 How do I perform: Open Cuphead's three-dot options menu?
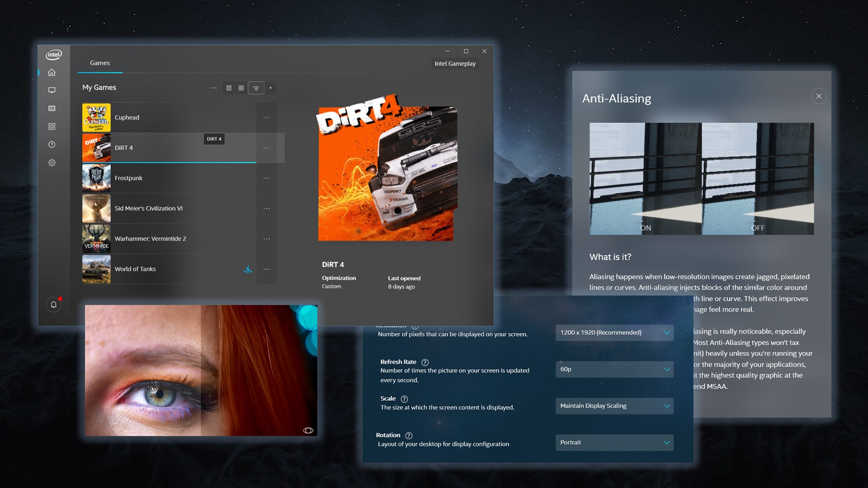266,117
